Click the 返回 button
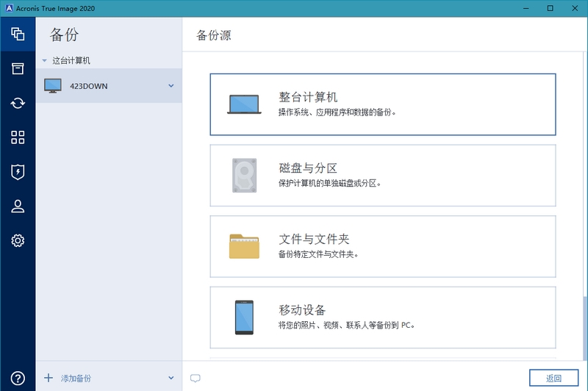 point(554,378)
